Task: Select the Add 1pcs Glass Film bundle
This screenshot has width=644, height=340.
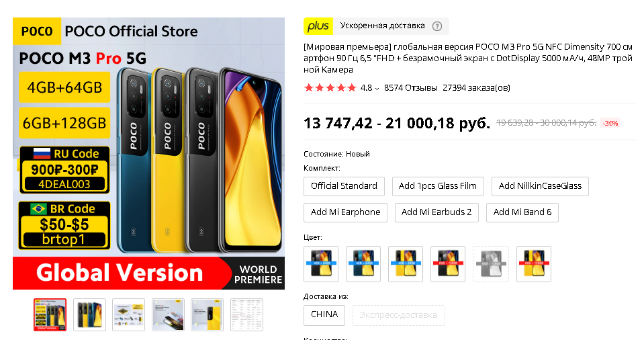Action: point(438,186)
